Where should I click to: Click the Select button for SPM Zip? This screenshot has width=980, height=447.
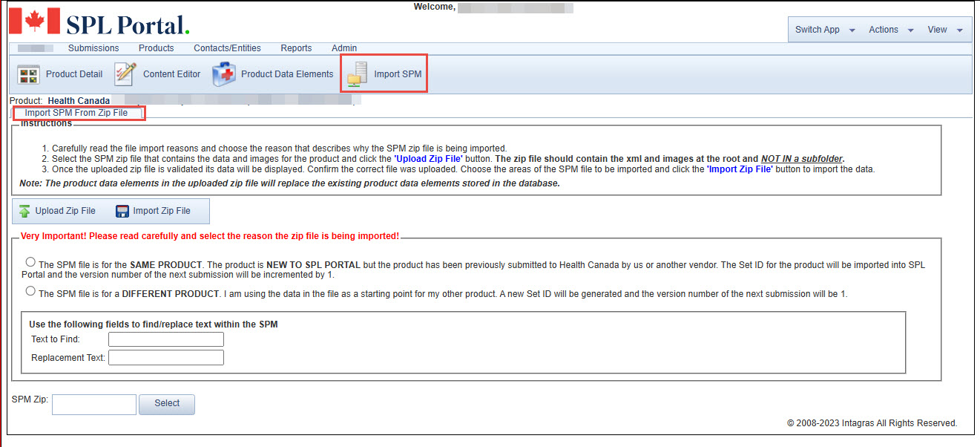pyautogui.click(x=167, y=404)
